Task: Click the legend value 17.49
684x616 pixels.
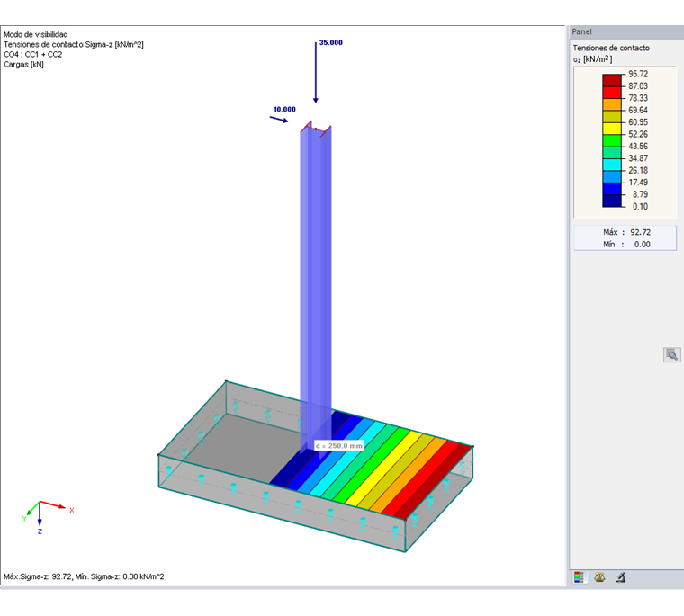Action: coord(638,183)
